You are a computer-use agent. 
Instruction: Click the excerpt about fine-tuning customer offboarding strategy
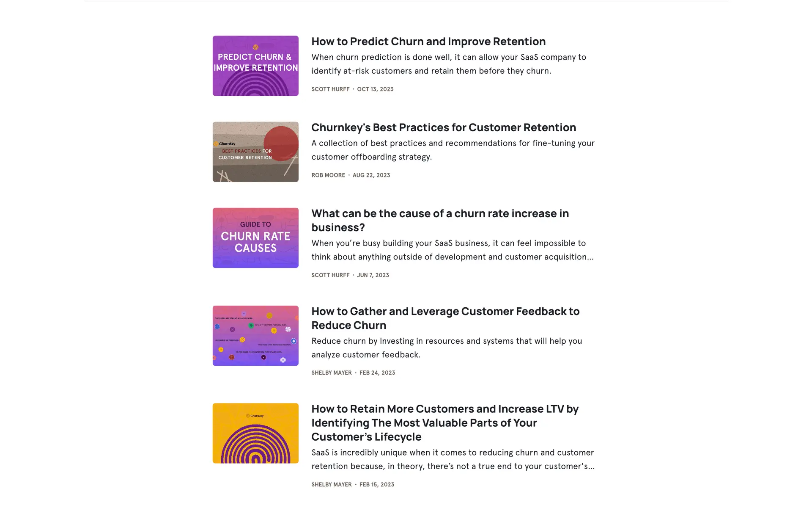click(453, 150)
